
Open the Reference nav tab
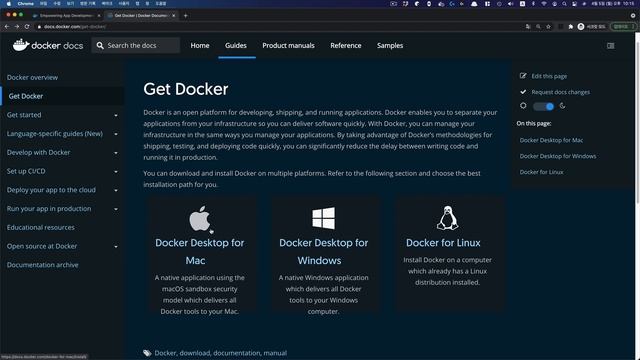346,45
